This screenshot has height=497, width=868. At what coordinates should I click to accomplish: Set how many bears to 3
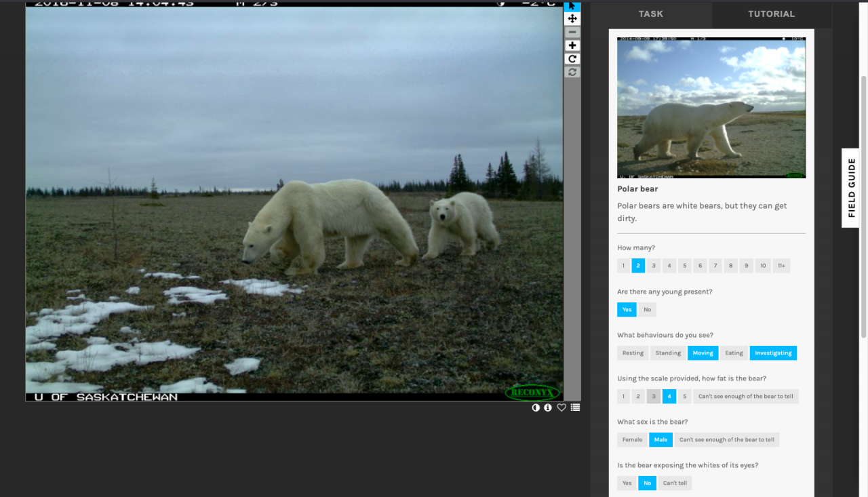coord(654,266)
